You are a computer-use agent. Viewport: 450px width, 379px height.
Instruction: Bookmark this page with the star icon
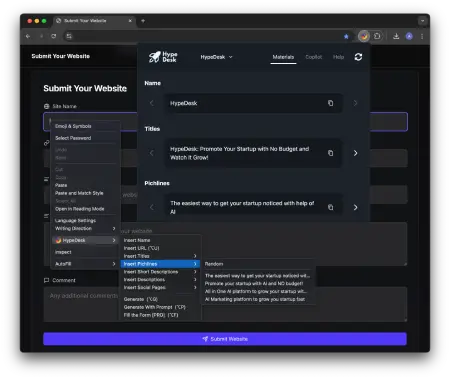(346, 36)
